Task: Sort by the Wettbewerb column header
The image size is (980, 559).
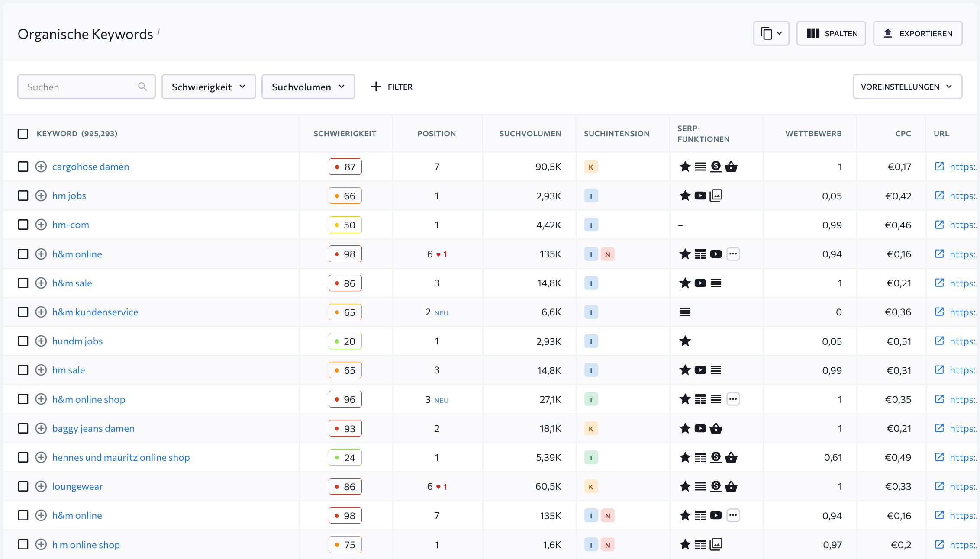Action: tap(813, 134)
